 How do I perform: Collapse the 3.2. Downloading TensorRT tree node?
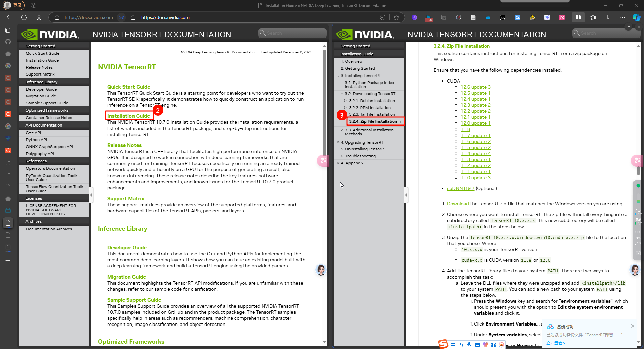tap(342, 94)
